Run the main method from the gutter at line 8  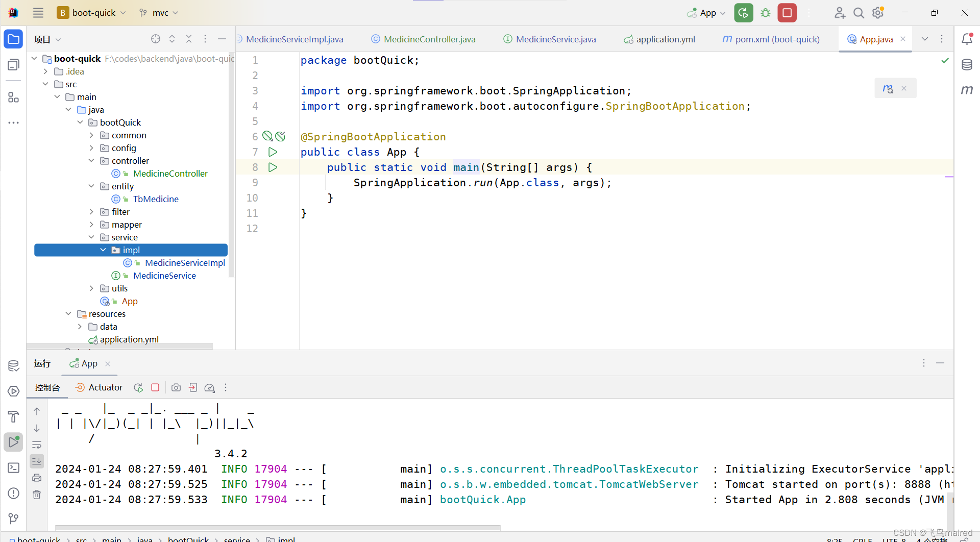point(273,167)
